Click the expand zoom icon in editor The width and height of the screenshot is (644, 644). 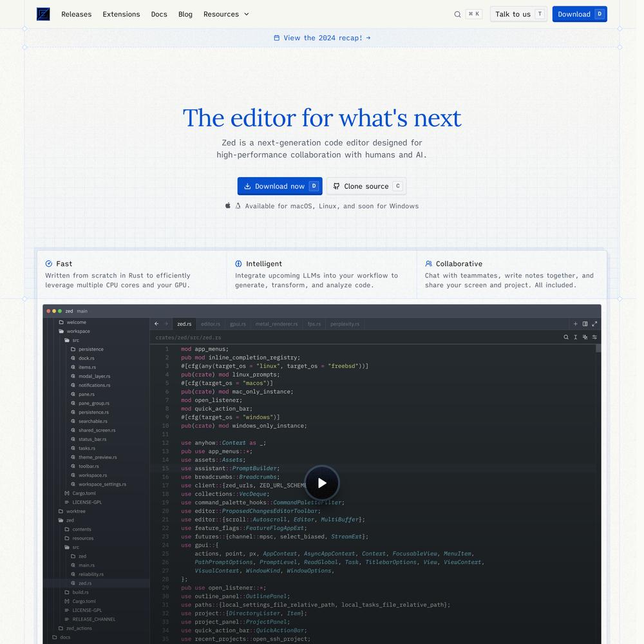coord(594,324)
